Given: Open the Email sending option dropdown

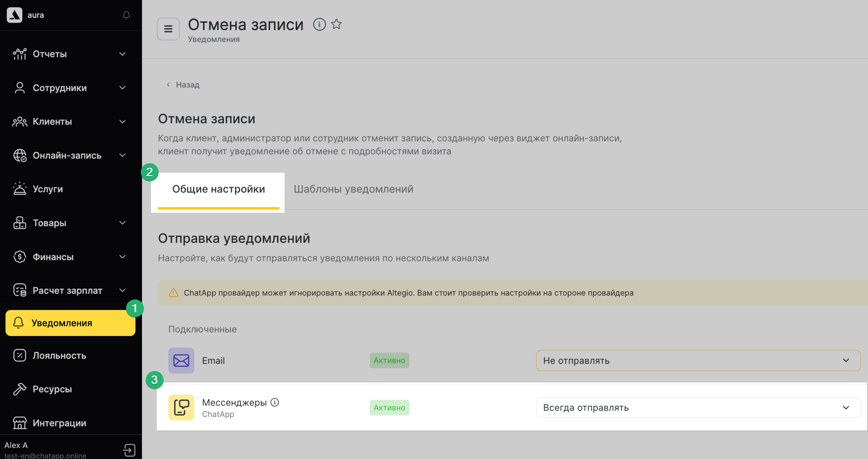Looking at the screenshot, I should pyautogui.click(x=698, y=361).
